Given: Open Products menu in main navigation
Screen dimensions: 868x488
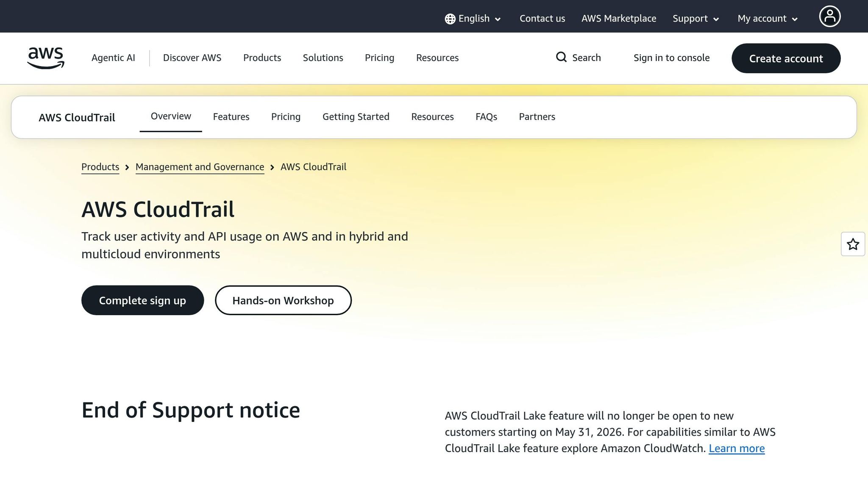Looking at the screenshot, I should tap(262, 58).
